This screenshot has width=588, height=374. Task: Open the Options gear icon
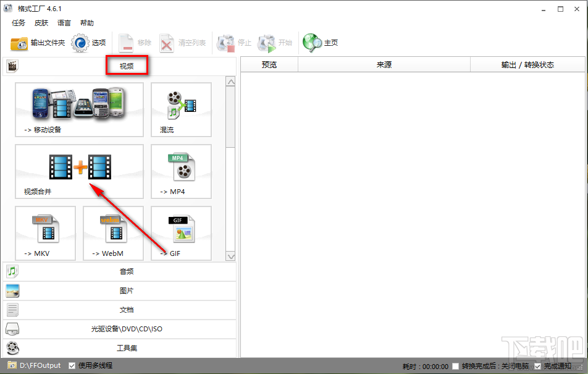[80, 43]
